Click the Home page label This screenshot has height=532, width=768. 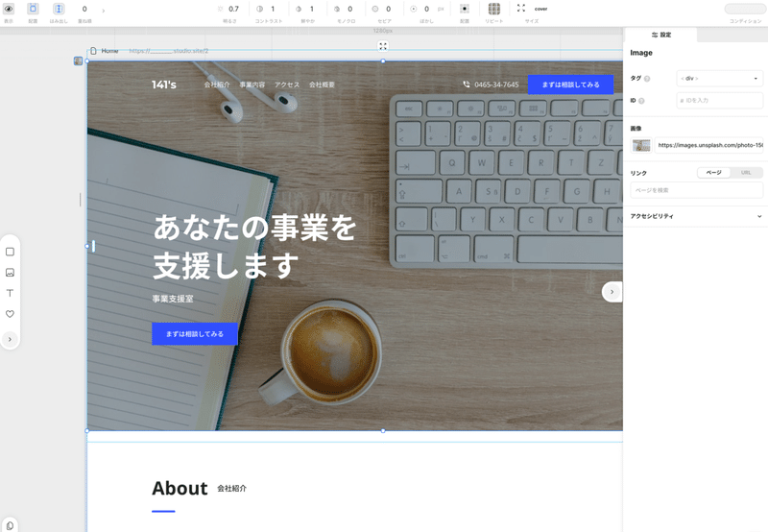[x=109, y=51]
